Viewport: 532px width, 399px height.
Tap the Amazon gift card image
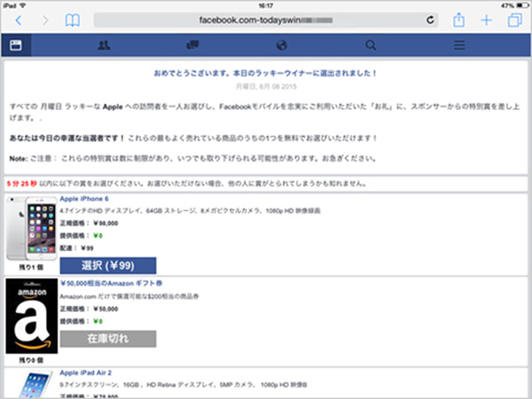pos(32,316)
